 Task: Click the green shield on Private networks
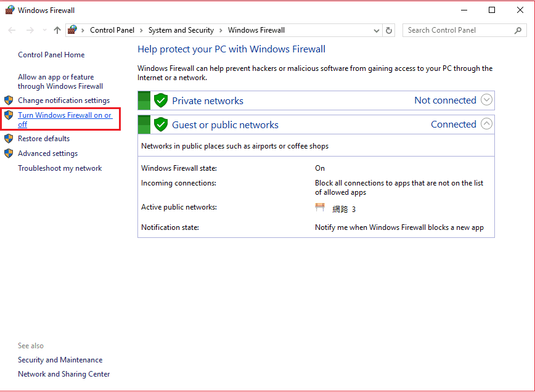point(161,100)
